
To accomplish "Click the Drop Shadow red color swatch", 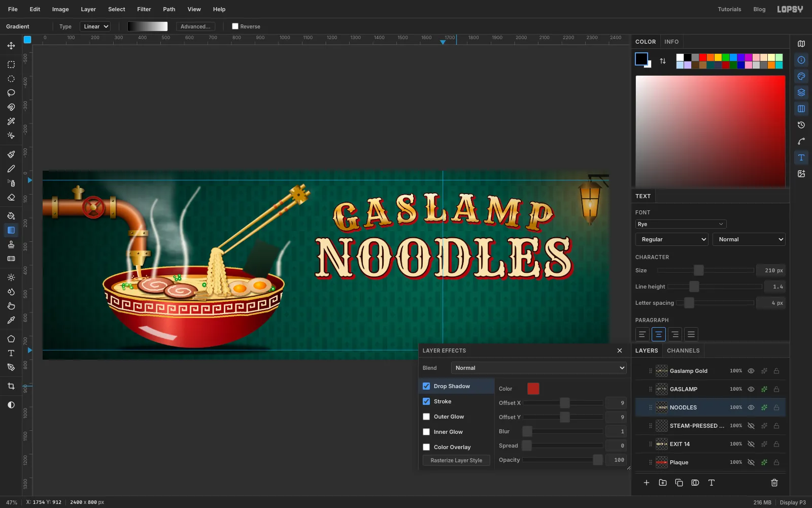I will click(533, 389).
